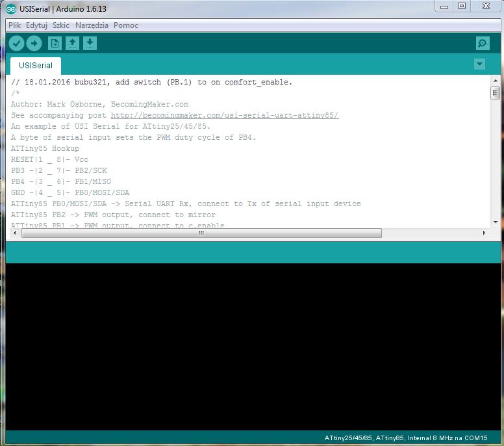Click the 'A byte of serial input' line
This screenshot has width=504, height=446.
tap(133, 137)
